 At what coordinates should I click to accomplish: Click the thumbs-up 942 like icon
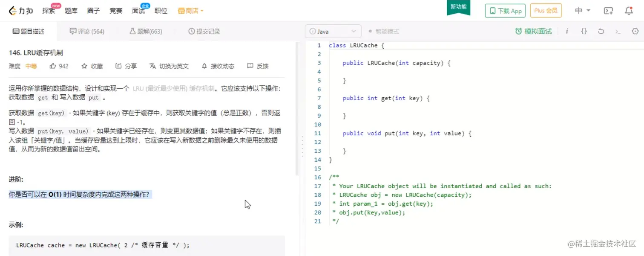click(x=59, y=66)
